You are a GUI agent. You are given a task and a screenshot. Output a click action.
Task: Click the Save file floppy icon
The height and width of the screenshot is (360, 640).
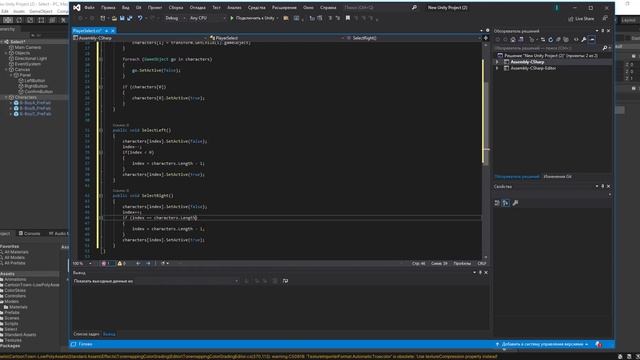pos(122,18)
